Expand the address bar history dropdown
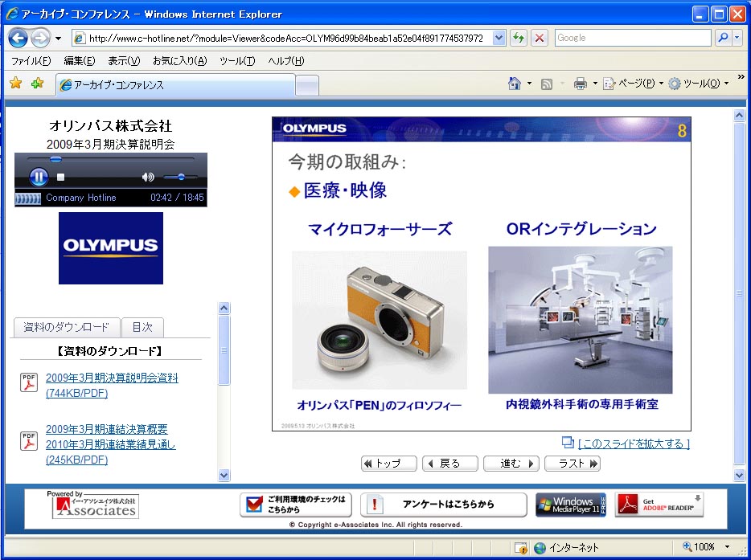The width and height of the screenshot is (751, 560). (x=499, y=38)
